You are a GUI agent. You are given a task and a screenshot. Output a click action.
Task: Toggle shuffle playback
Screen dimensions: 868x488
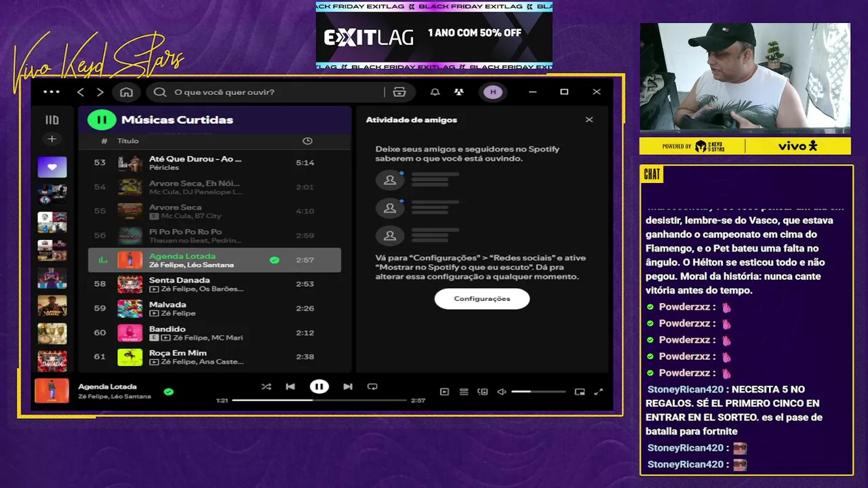click(x=266, y=386)
